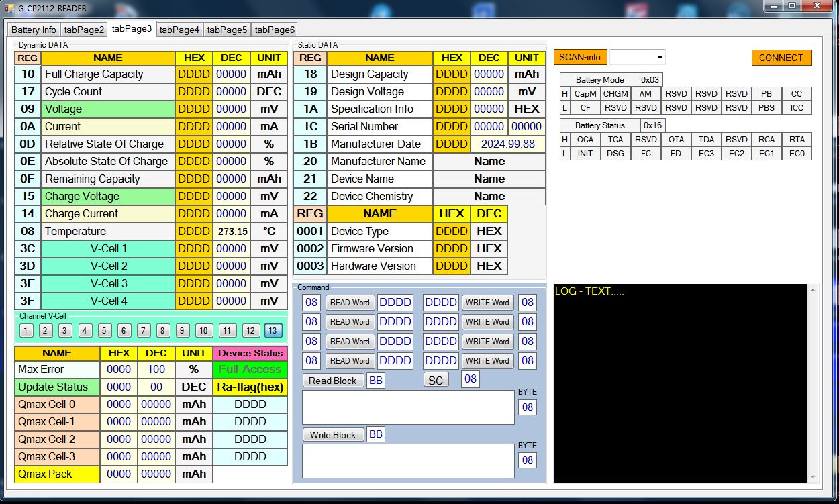Switch to the Battery-Info tab

pyautogui.click(x=34, y=30)
